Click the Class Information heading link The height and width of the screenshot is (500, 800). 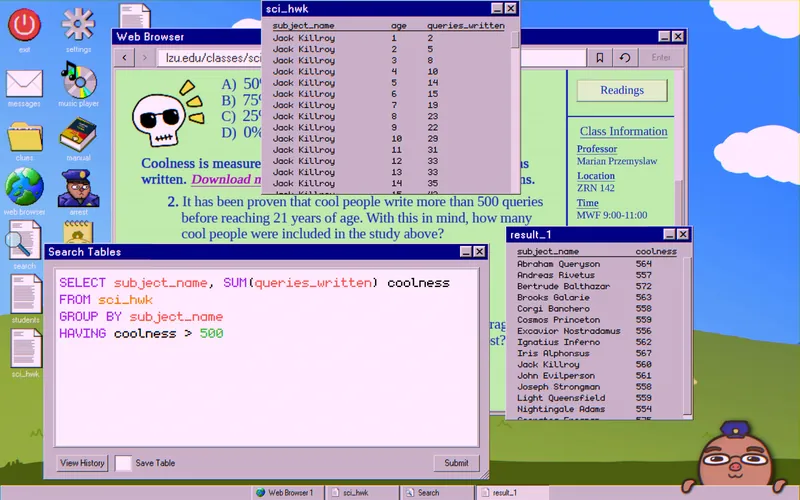coord(623,131)
